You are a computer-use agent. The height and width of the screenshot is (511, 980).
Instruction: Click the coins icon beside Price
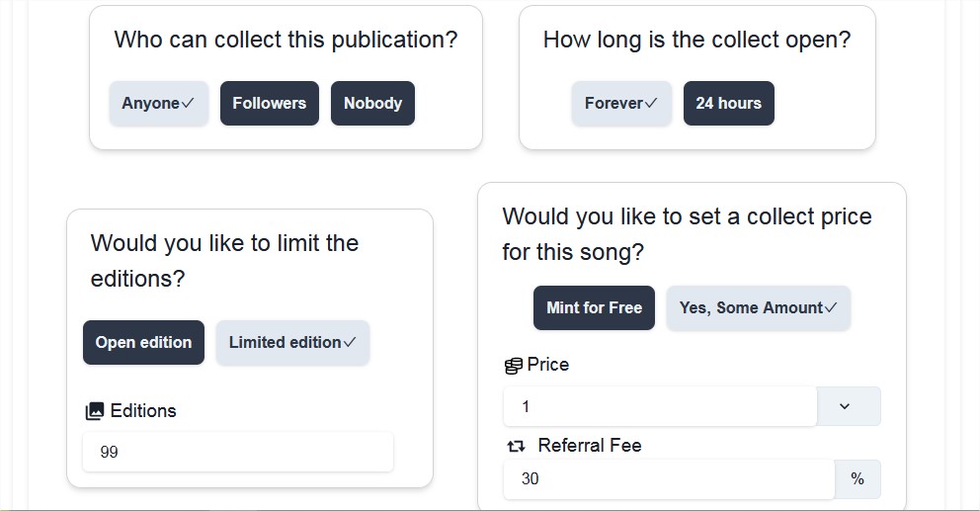tap(513, 366)
